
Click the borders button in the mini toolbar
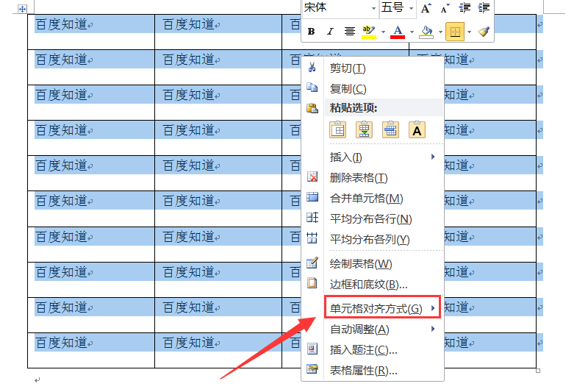(455, 32)
